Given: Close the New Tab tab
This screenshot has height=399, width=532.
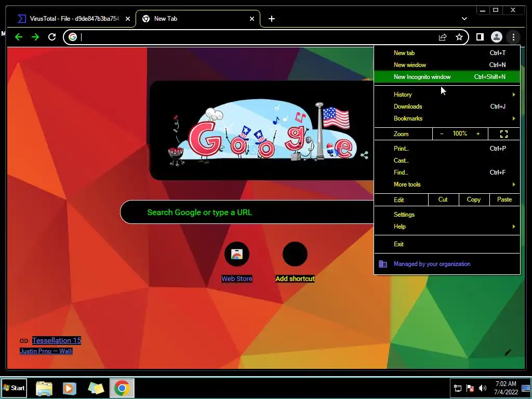Looking at the screenshot, I should (252, 19).
